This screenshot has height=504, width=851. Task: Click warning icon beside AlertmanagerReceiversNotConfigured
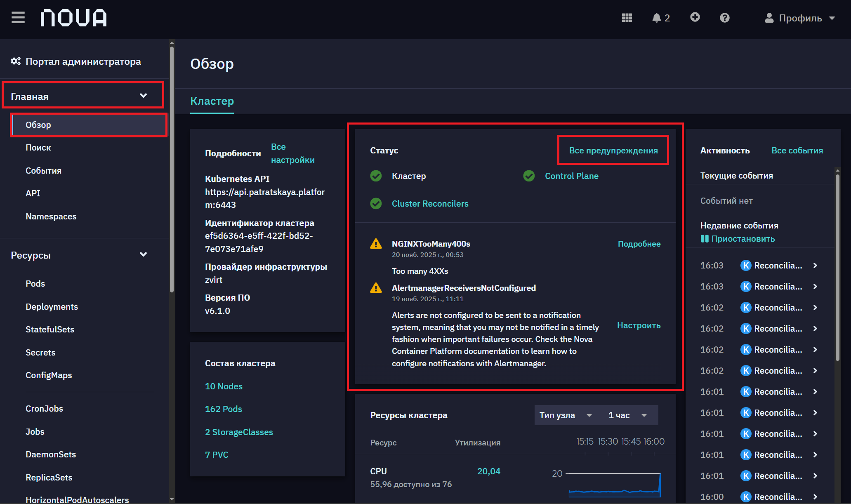pyautogui.click(x=376, y=288)
